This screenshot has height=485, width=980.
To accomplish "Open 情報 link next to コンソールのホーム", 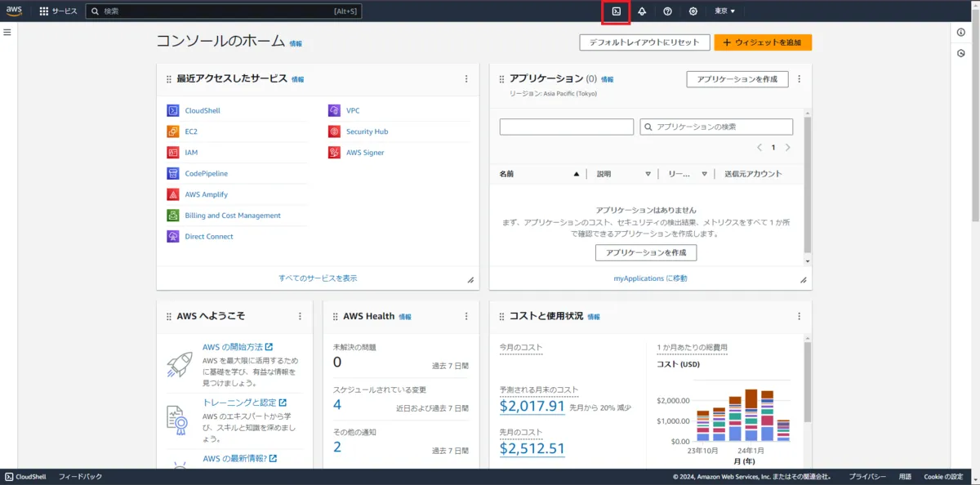I will pos(296,43).
